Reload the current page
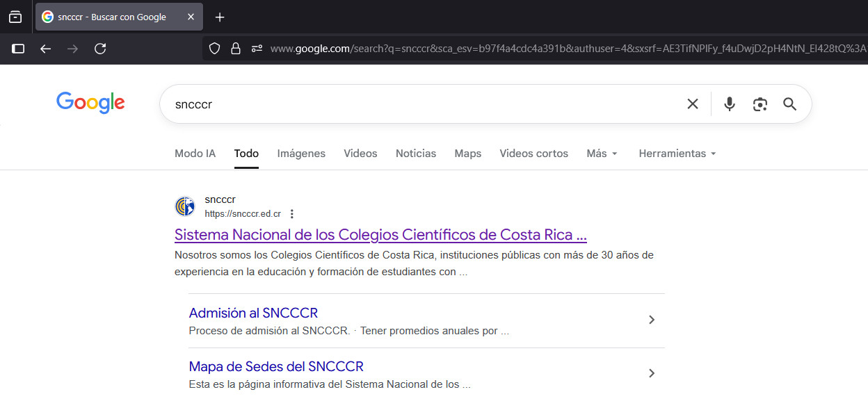This screenshot has width=868, height=401. 100,49
